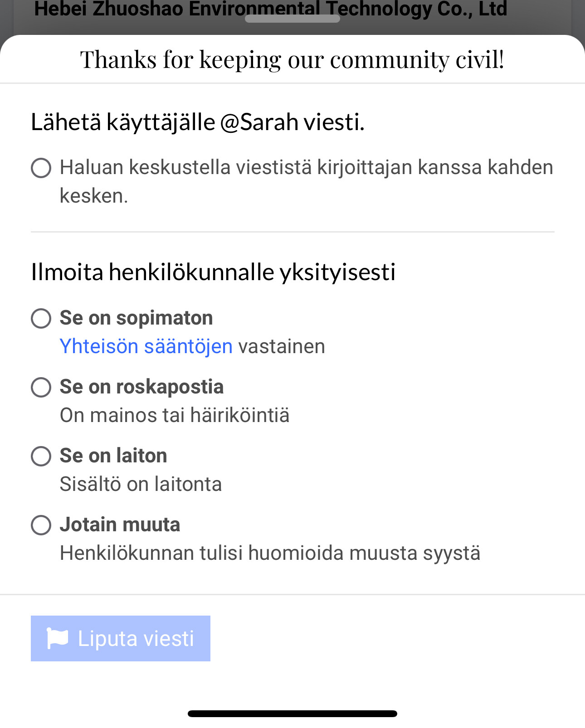Click the "Ilmoita henkilökunnalle yksityisesti" heading

(213, 272)
